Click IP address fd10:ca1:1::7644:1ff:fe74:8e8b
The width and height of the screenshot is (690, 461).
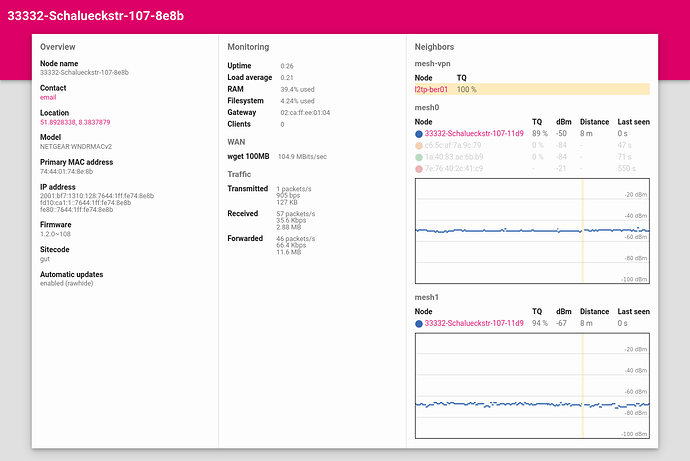click(85, 203)
